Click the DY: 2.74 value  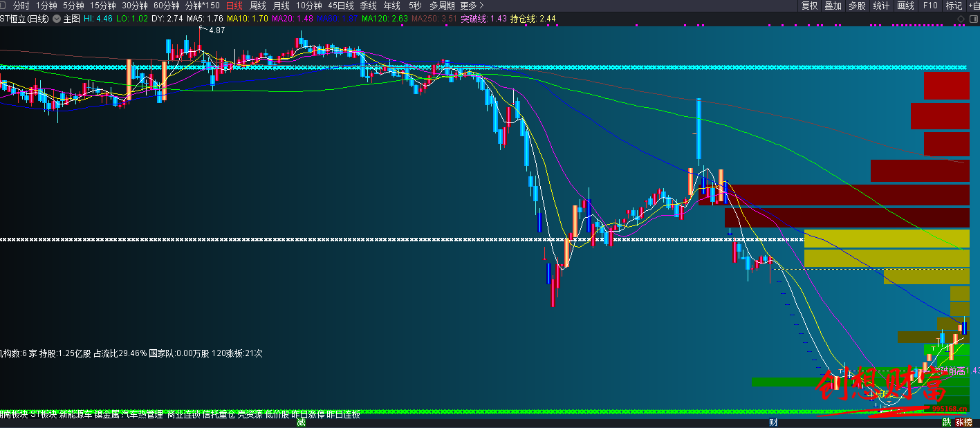(167, 19)
